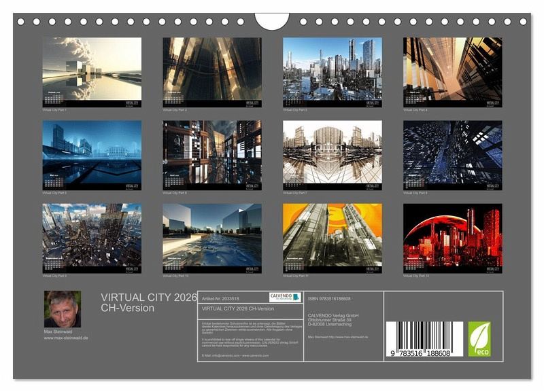Open the brown reflective building corridor image
Viewport: 544px width, 392px height.
(212, 156)
